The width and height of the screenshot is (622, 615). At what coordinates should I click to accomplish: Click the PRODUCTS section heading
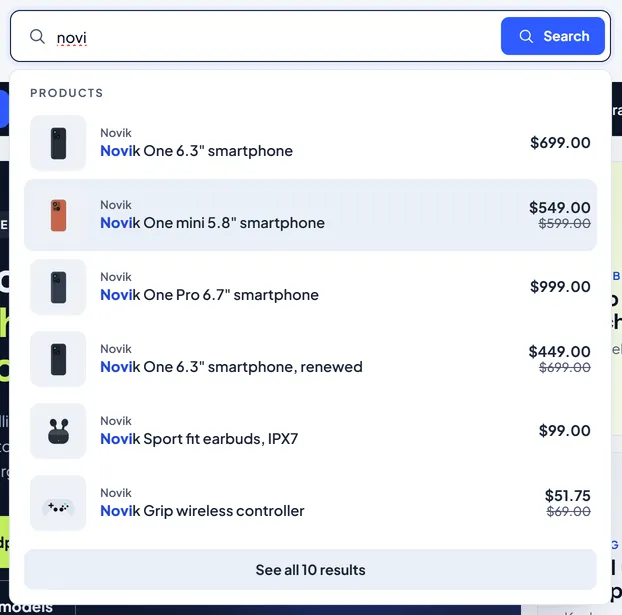(67, 93)
